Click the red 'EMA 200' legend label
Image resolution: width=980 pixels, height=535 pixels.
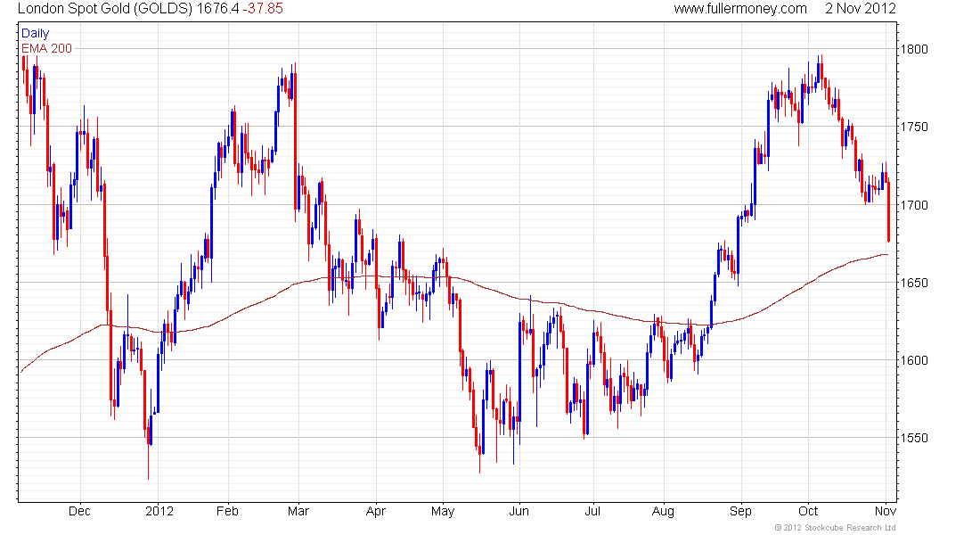point(47,48)
